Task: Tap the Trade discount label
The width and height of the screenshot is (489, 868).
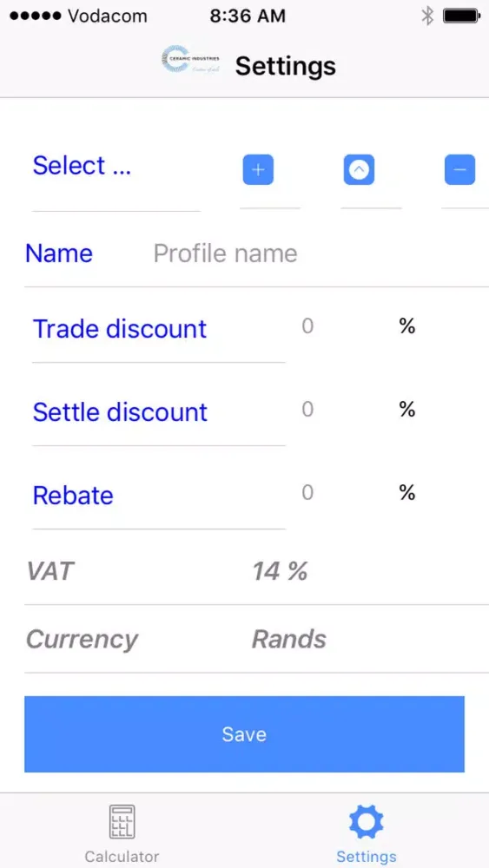Action: 120,329
